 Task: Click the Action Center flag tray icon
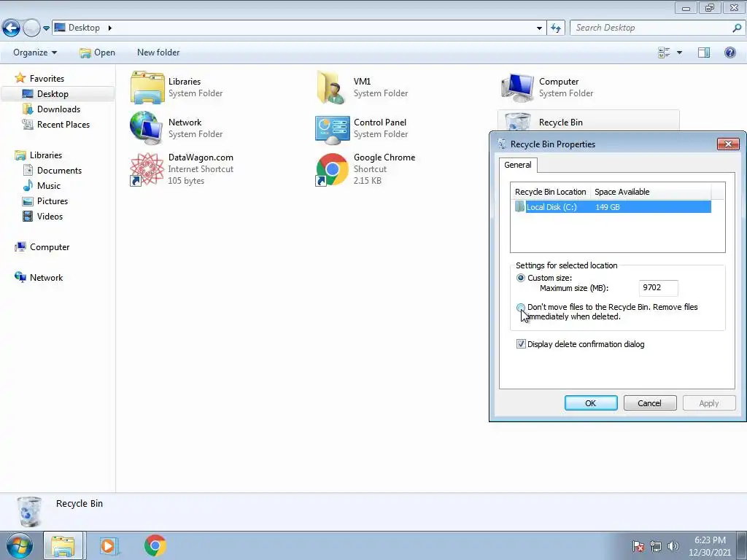click(638, 546)
